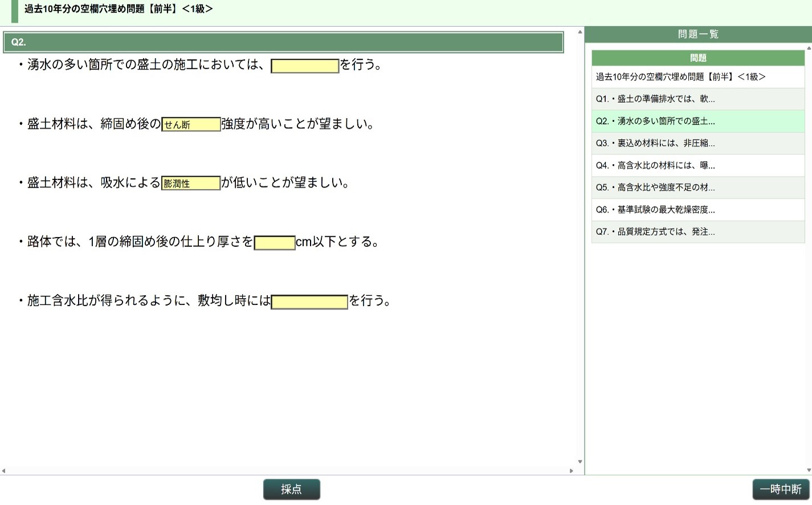Click scroll down arrow of question pane
Image resolution: width=812 pixels, height=505 pixels.
point(580,462)
